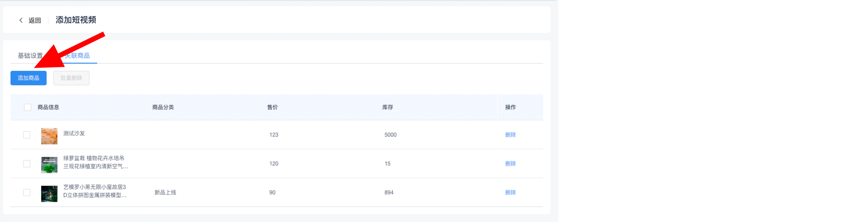Check the box for 测试沙发 row

point(27,135)
